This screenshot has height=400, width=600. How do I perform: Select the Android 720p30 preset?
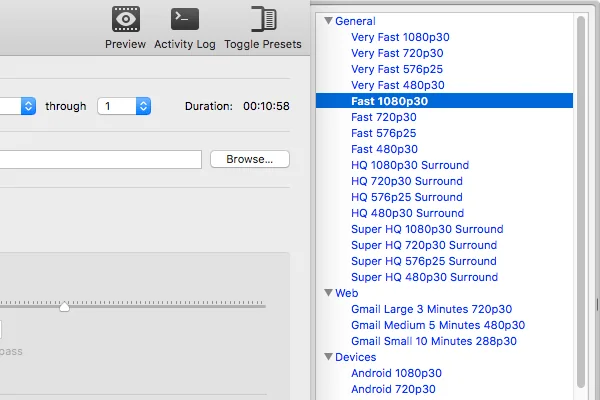click(393, 389)
